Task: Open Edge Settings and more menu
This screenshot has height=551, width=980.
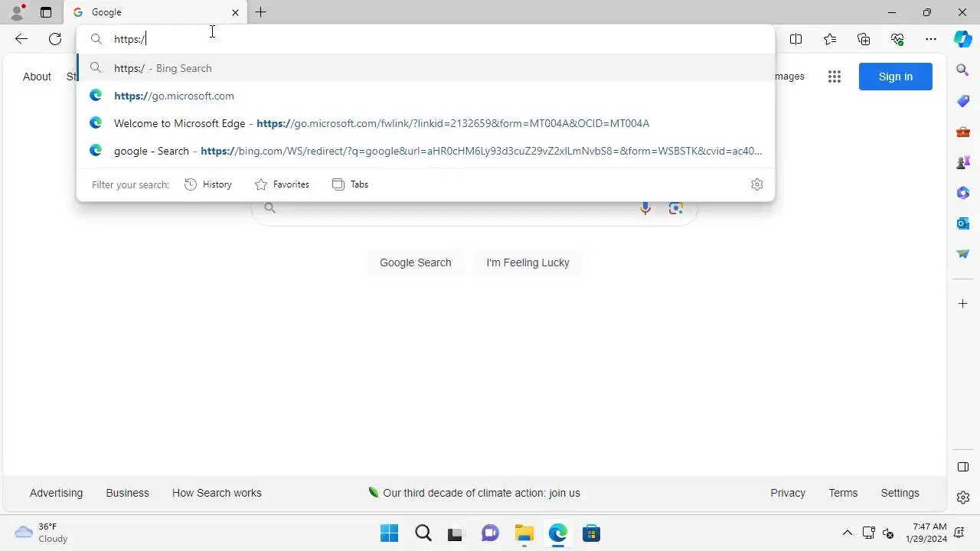Action: (x=931, y=39)
